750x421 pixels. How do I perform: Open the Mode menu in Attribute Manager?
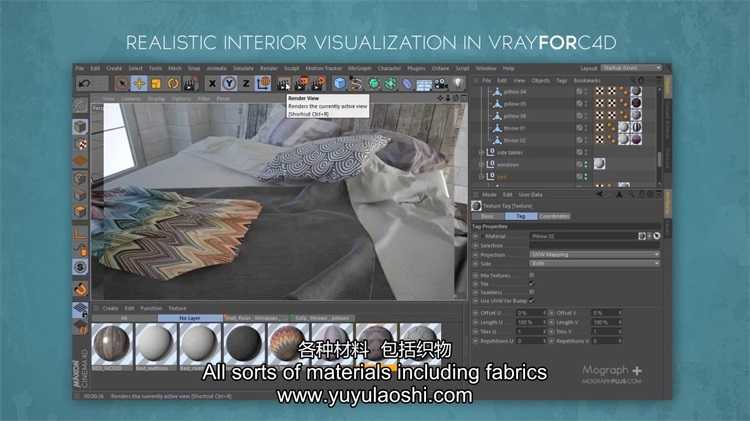coord(489,195)
